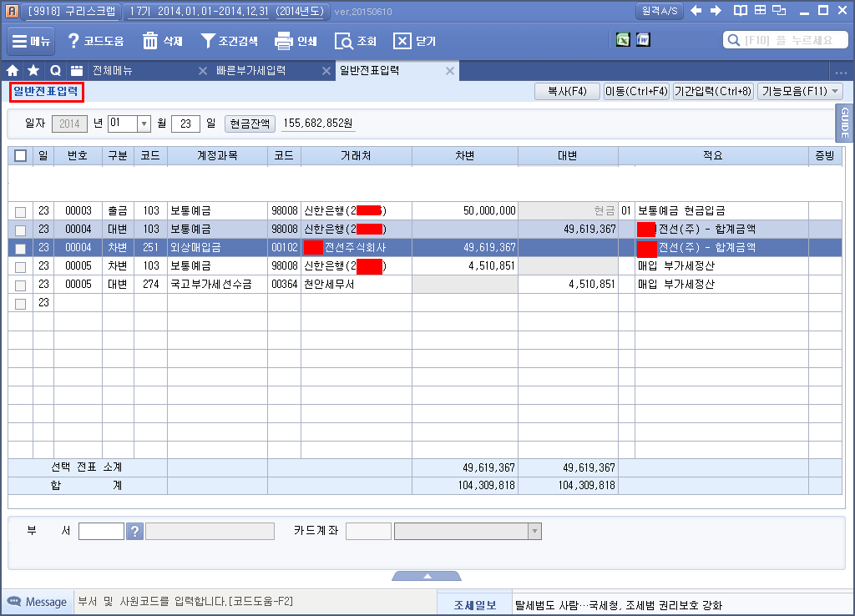855x616 pixels.
Task: Click the 부서 code input field
Action: point(101,531)
